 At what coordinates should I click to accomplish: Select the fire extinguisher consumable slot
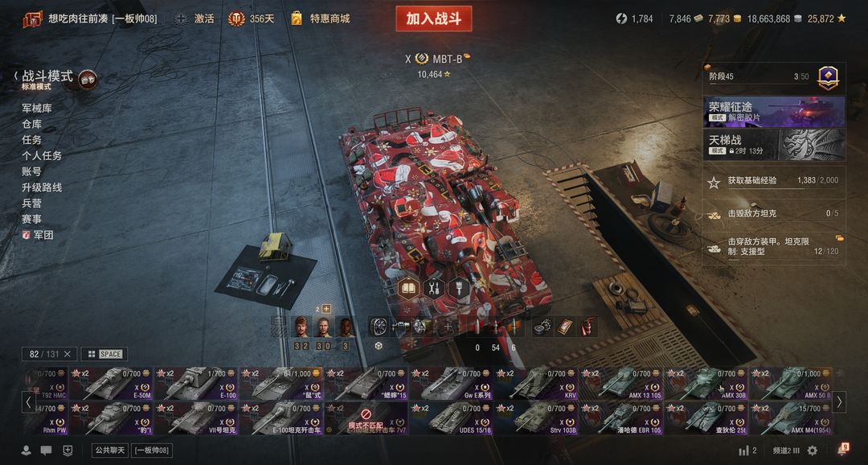588,327
